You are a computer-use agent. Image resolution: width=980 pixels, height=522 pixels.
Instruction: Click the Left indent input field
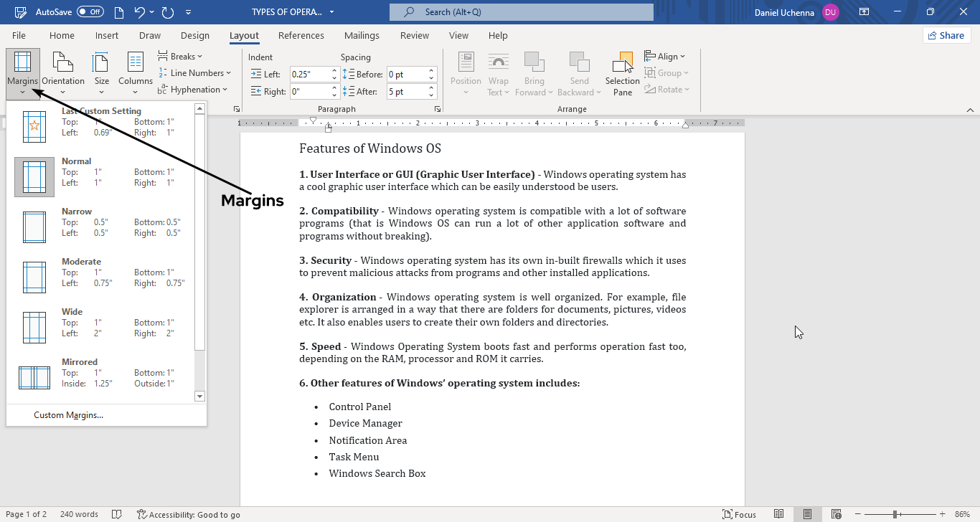pyautogui.click(x=309, y=75)
